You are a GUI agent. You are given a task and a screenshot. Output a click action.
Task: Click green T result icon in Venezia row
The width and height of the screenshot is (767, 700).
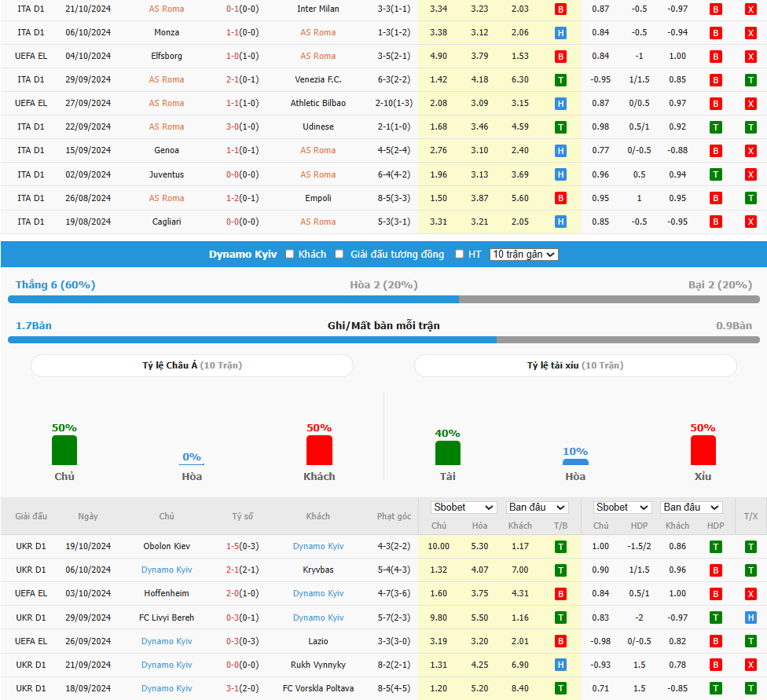pos(560,79)
